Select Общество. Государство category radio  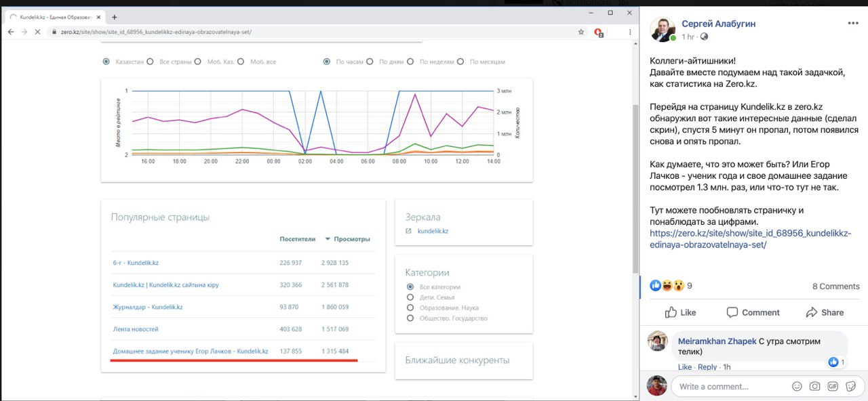[410, 318]
